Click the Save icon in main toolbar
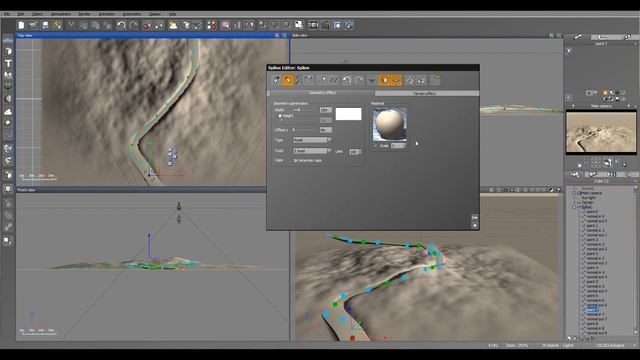This screenshot has height=360, width=640. pyautogui.click(x=45, y=25)
